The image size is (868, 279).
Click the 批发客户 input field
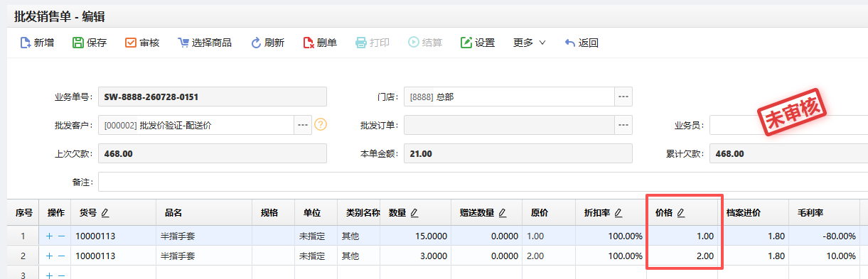196,125
